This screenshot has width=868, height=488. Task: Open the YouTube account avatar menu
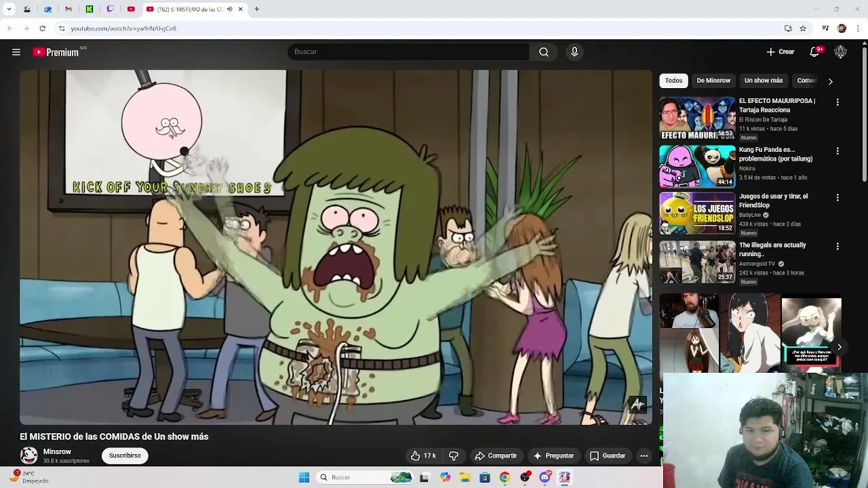(x=840, y=52)
